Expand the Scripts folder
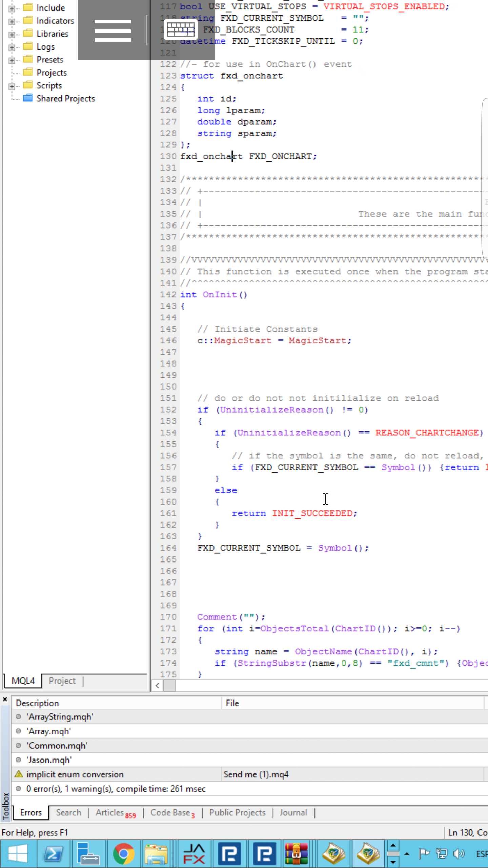 (12, 86)
